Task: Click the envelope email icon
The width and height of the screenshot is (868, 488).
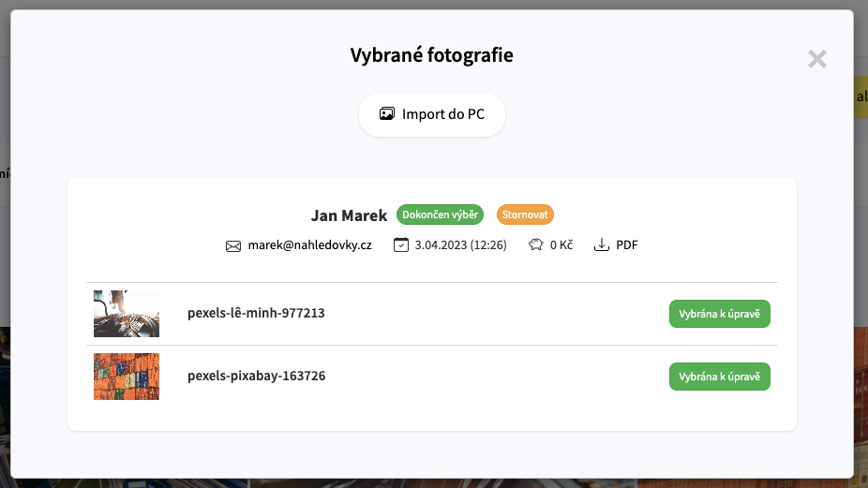Action: [233, 246]
